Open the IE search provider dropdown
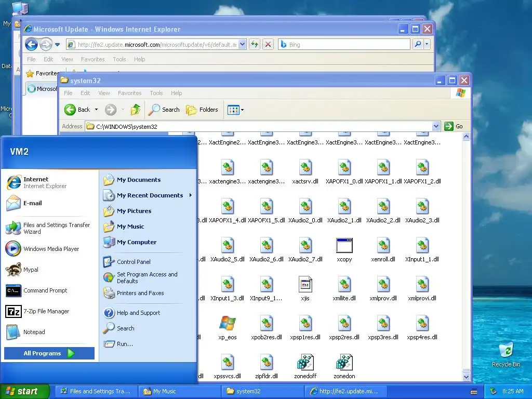 (x=427, y=45)
